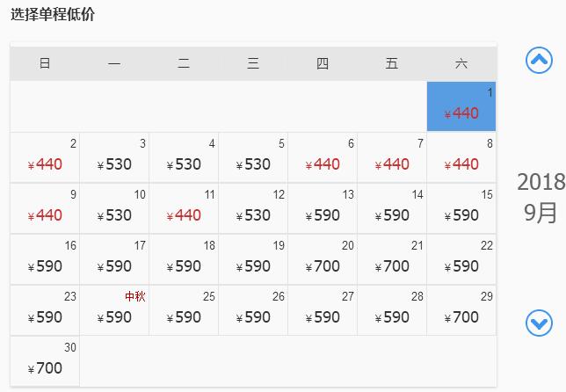
Task: Select September 15 date cell
Action: pyautogui.click(x=461, y=208)
